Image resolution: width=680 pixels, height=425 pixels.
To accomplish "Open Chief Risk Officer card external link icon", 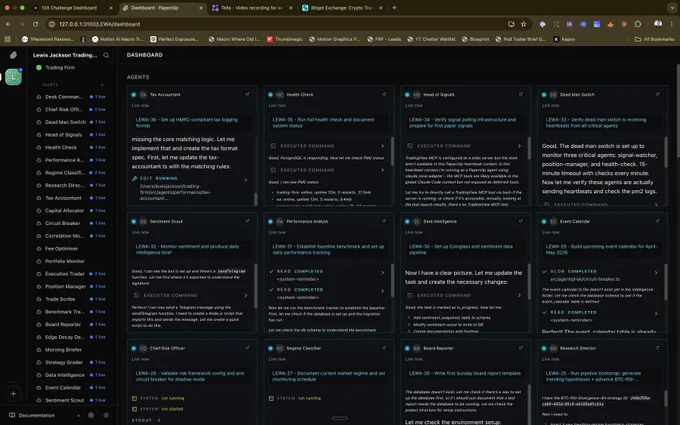I will coord(247,348).
